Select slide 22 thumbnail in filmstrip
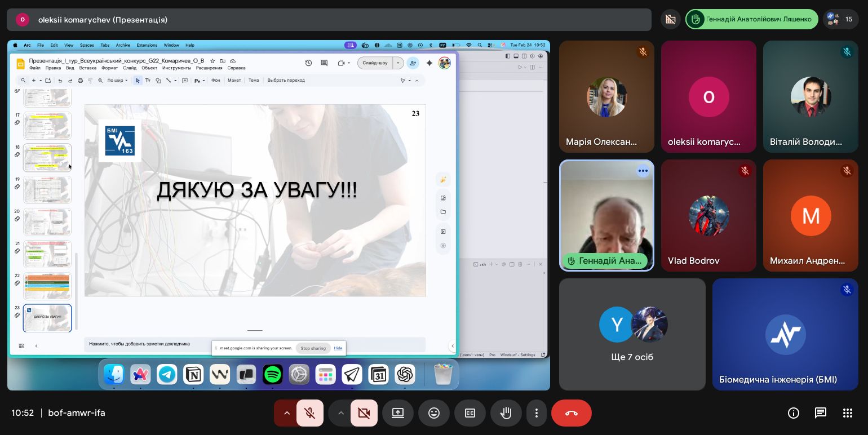 coord(47,286)
